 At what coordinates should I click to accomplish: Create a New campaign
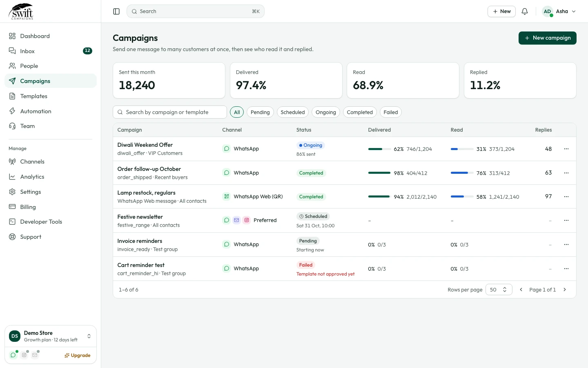[x=547, y=38]
